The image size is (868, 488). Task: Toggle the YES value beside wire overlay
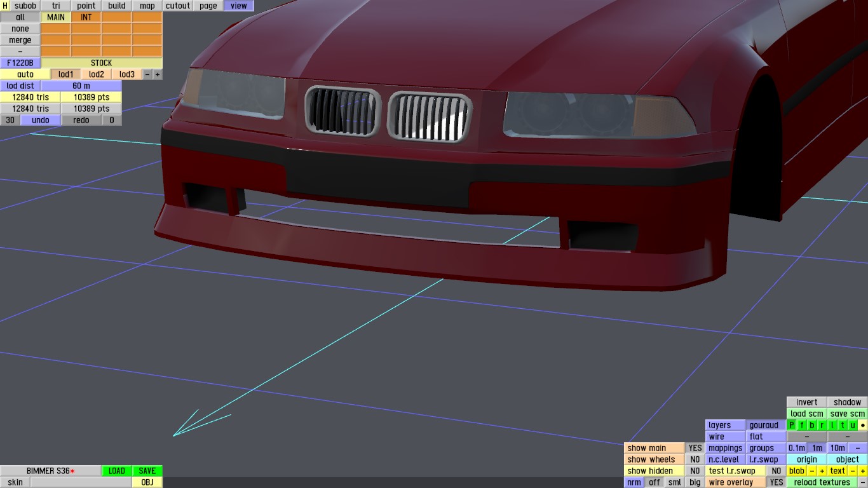click(x=776, y=482)
